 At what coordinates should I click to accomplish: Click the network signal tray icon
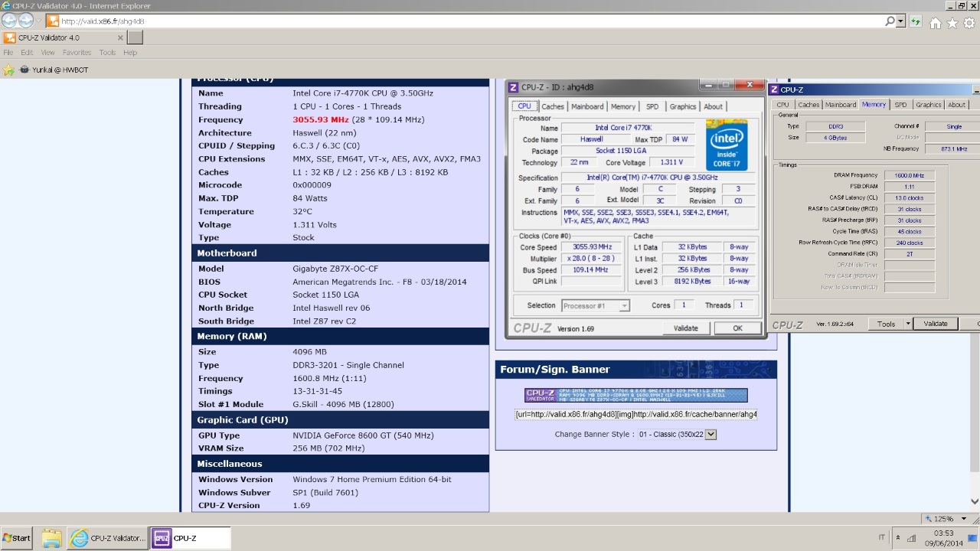[911, 538]
